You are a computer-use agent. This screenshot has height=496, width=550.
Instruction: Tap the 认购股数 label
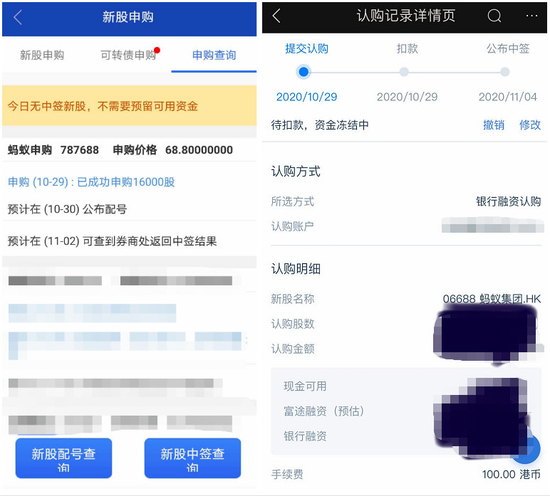[x=292, y=324]
